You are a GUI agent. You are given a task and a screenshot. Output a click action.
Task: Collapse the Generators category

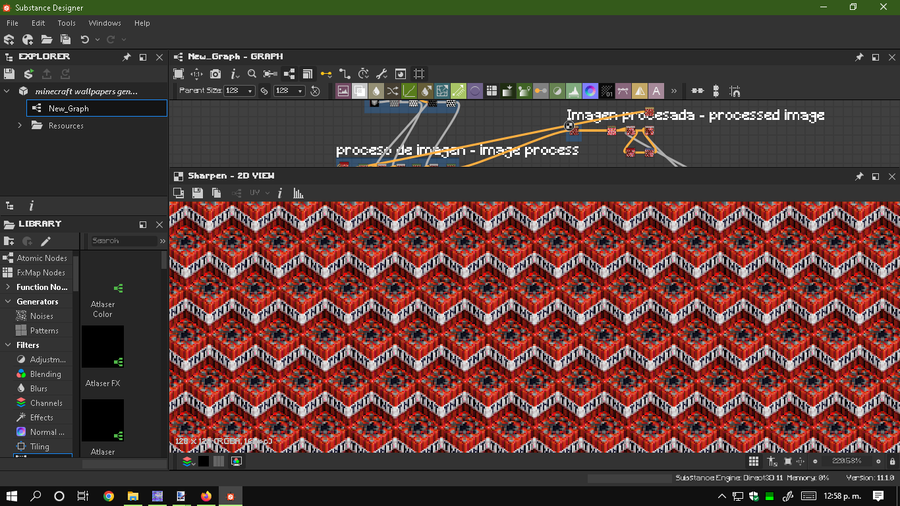[7, 301]
